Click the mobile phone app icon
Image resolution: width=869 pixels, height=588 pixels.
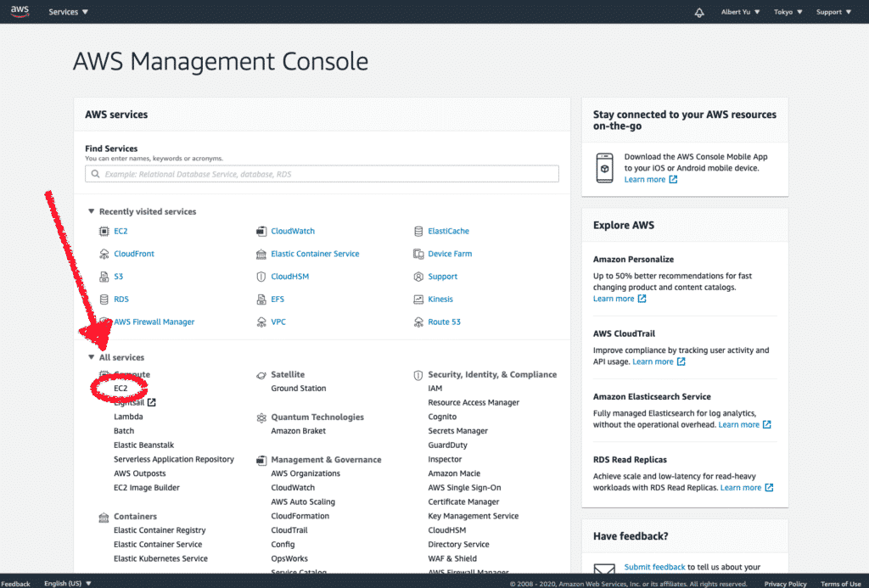pos(604,168)
